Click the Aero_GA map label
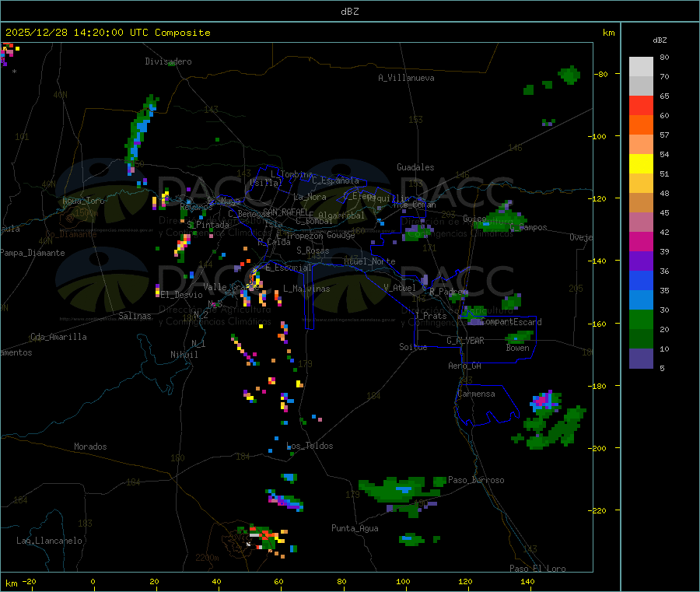 pyautogui.click(x=465, y=366)
